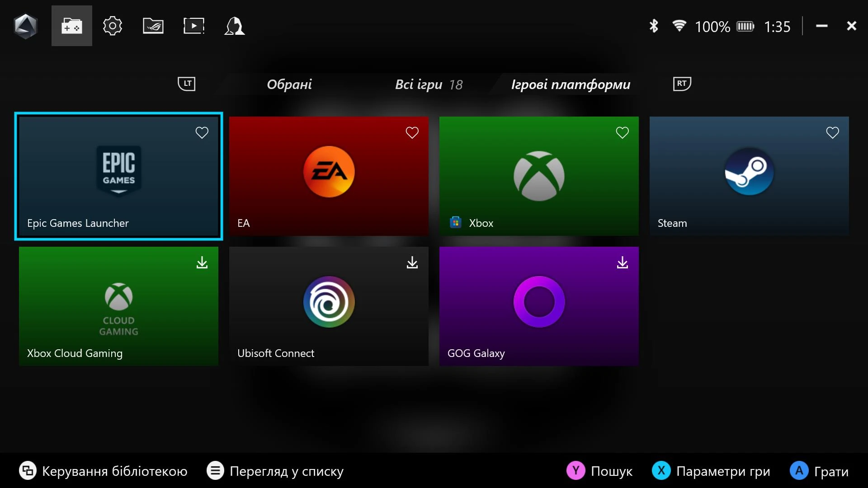Click the 100% battery percentage text
The image size is (868, 488).
[x=712, y=27]
